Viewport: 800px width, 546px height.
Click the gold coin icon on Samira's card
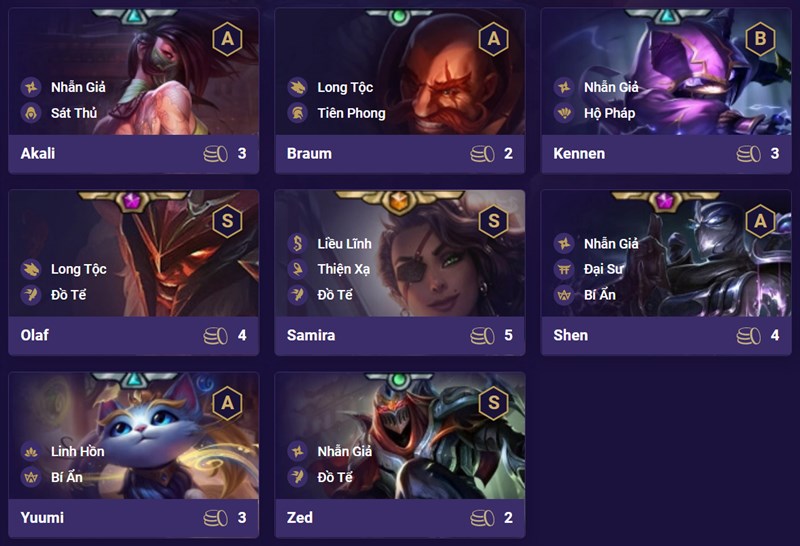482,335
